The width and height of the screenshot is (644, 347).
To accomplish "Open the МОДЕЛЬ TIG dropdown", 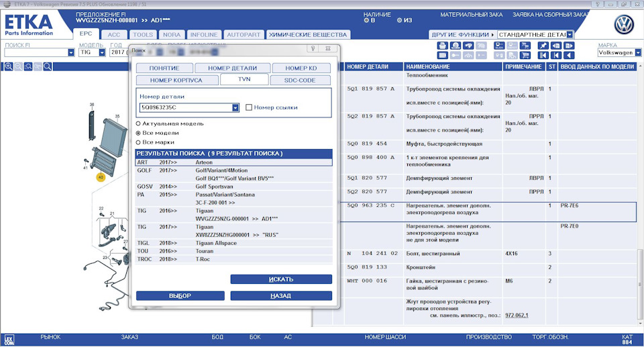I will (x=102, y=52).
